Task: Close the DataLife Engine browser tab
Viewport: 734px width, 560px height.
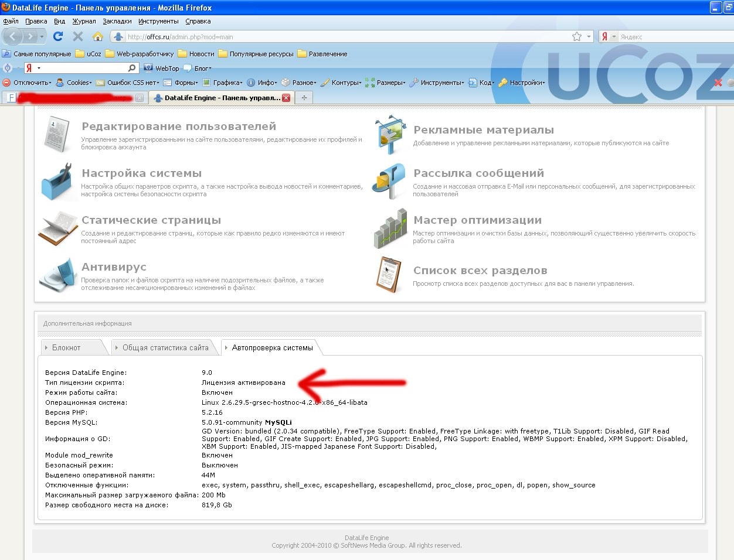Action: click(x=286, y=98)
